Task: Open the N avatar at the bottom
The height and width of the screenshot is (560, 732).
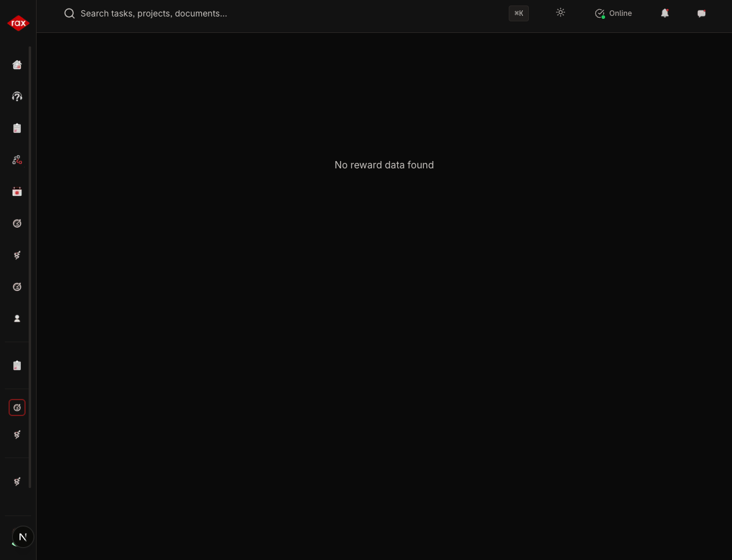Action: (23, 537)
